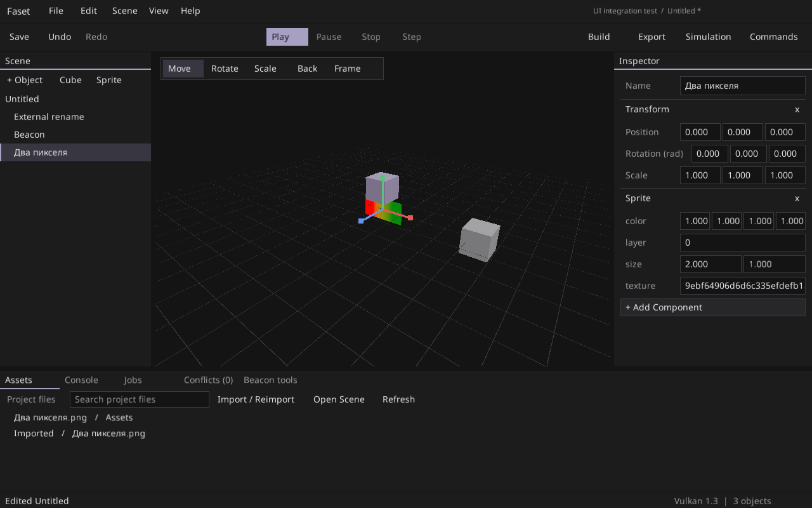
Task: Add a new object with + Object
Action: coord(25,80)
